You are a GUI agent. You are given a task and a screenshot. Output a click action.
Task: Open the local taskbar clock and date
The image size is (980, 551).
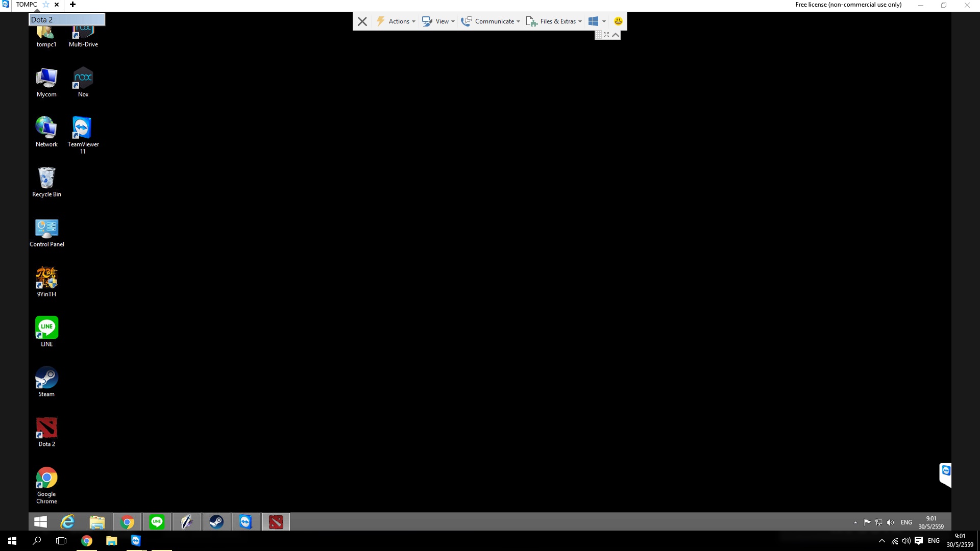point(960,541)
